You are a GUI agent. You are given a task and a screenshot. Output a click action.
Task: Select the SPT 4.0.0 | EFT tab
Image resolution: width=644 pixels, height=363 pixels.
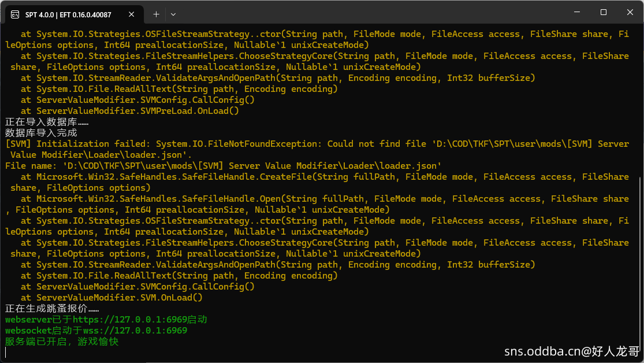pyautogui.click(x=68, y=14)
